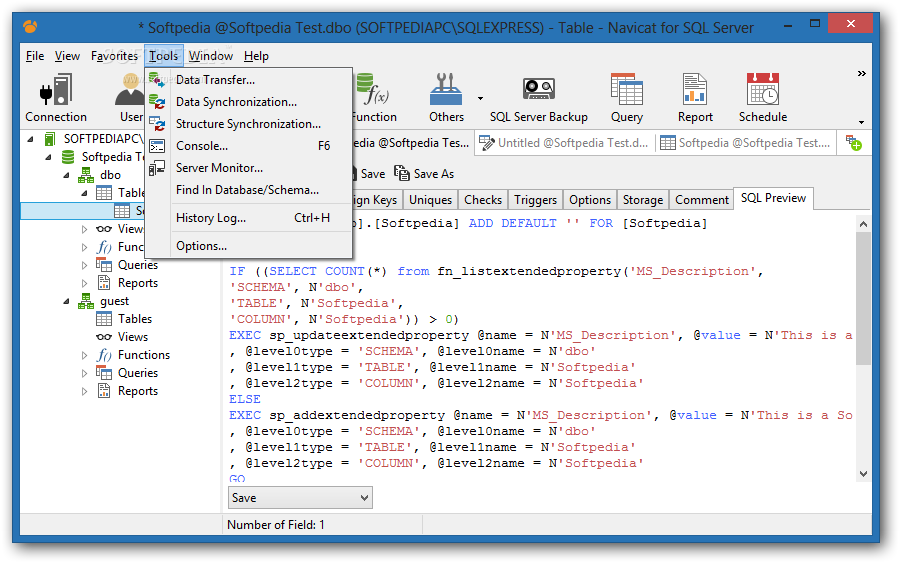Open the Window menu
This screenshot has width=900, height=563.
(x=211, y=56)
